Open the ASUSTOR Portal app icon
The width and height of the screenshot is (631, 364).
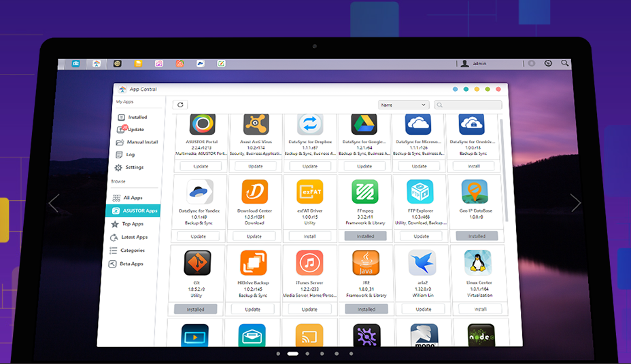click(203, 124)
